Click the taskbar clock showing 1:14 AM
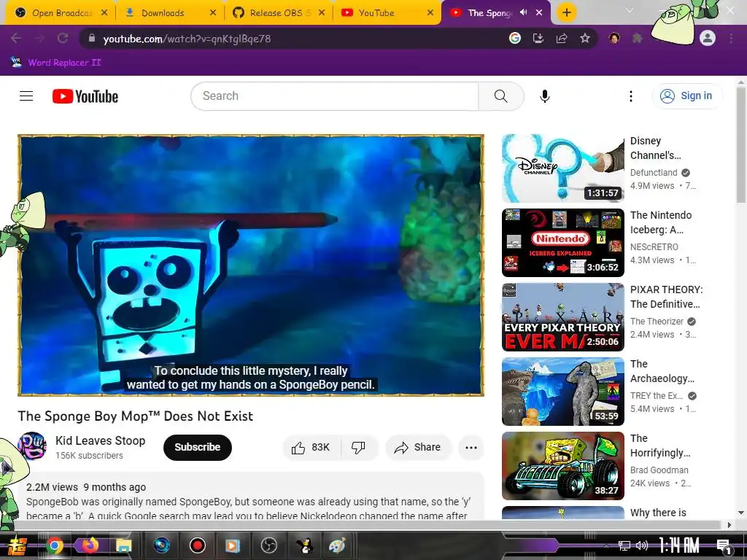Screen dimensions: 747x560 point(678,545)
